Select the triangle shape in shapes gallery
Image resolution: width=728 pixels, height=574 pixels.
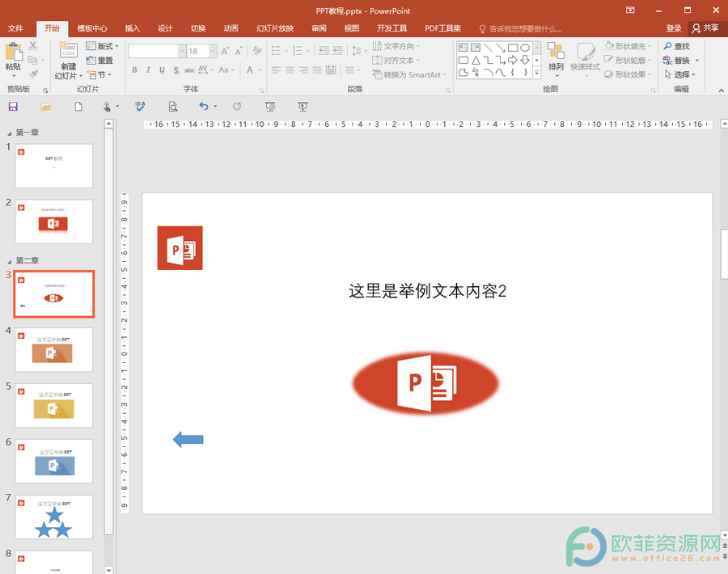[476, 61]
